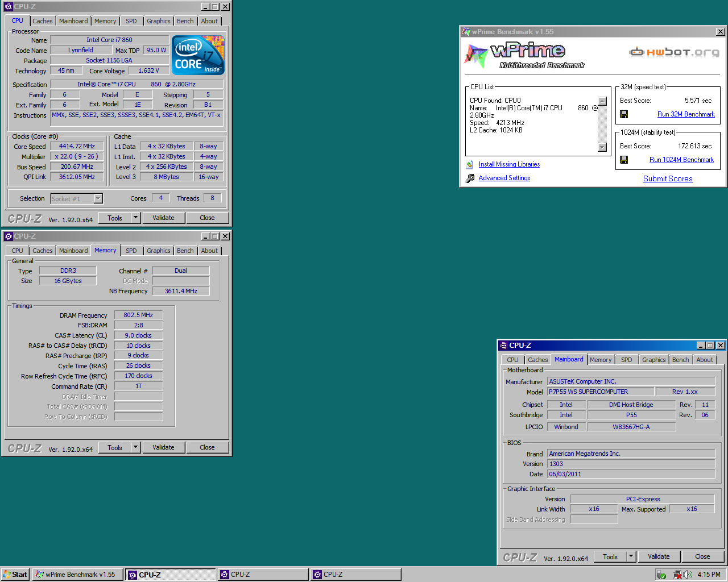Viewport: 728px width, 582px height.
Task: Click the volume speaker tray icon
Action: (x=688, y=575)
